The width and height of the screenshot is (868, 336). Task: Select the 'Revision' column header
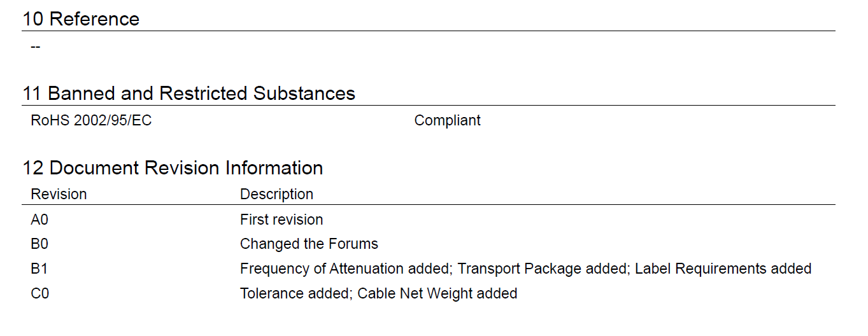(59, 194)
